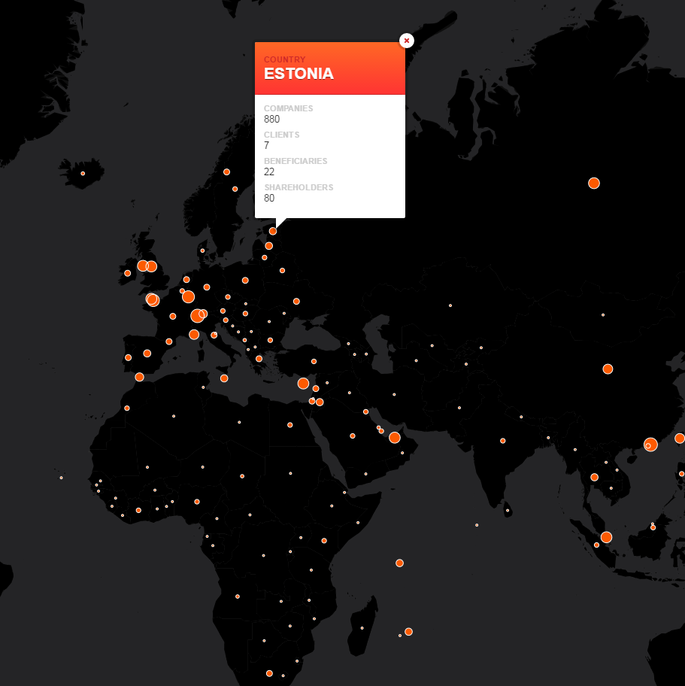
Task: Select the larger marker in South Africa
Action: (269, 673)
